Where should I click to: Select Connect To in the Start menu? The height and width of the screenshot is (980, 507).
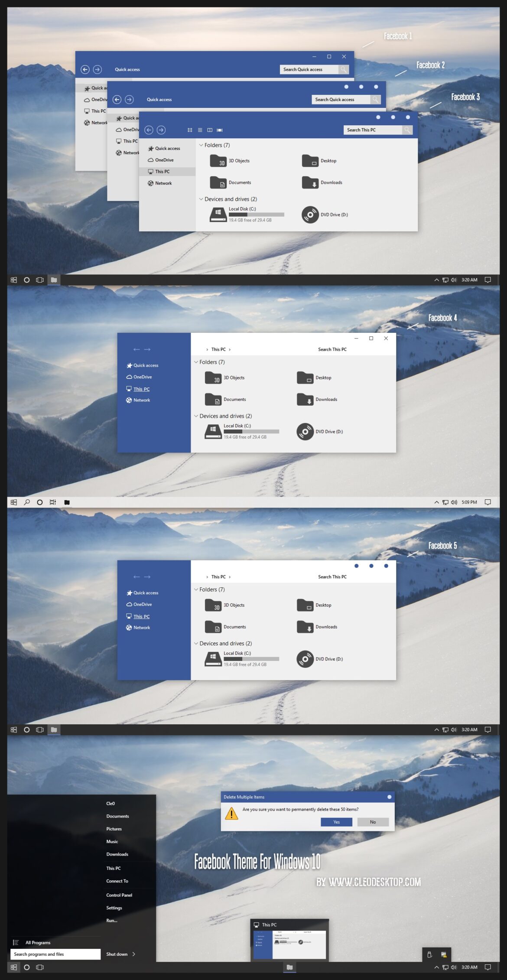[x=117, y=881]
